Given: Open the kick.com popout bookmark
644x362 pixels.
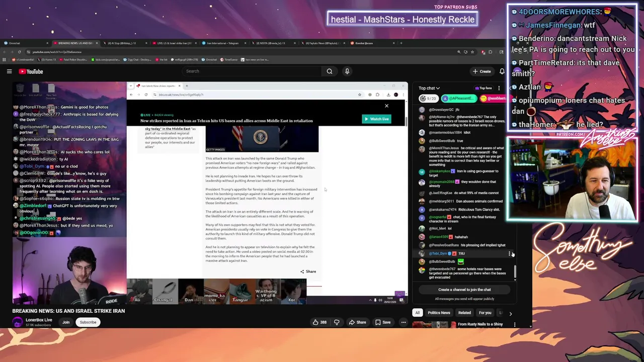Looking at the screenshot, I should 106,60.
